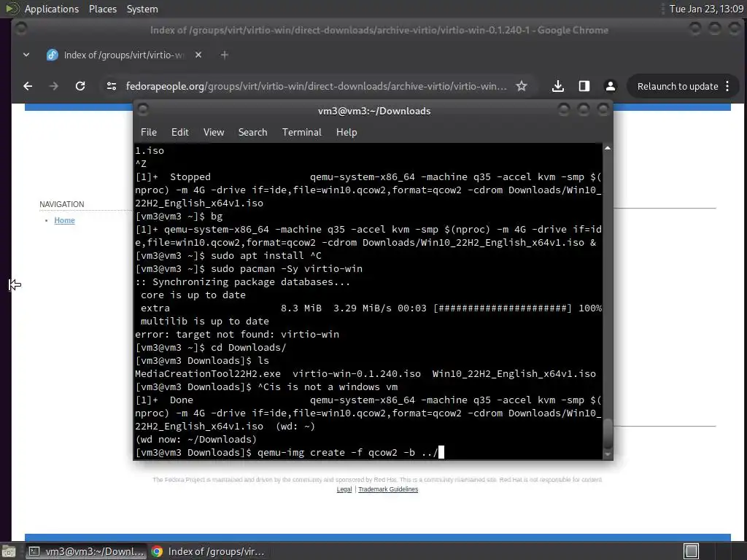This screenshot has width=747, height=560.
Task: Click the 'sudo pacman -Sy virtio-win' command
Action: [286, 268]
